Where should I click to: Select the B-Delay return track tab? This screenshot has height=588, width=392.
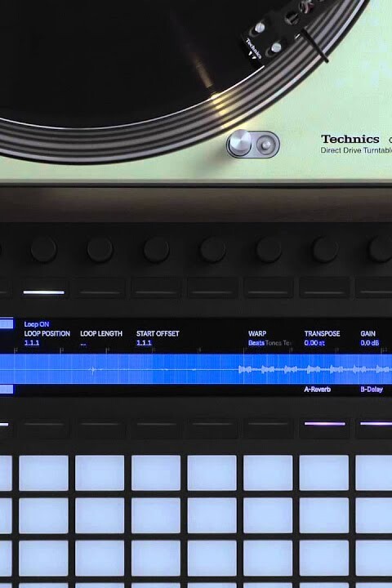tap(372, 390)
